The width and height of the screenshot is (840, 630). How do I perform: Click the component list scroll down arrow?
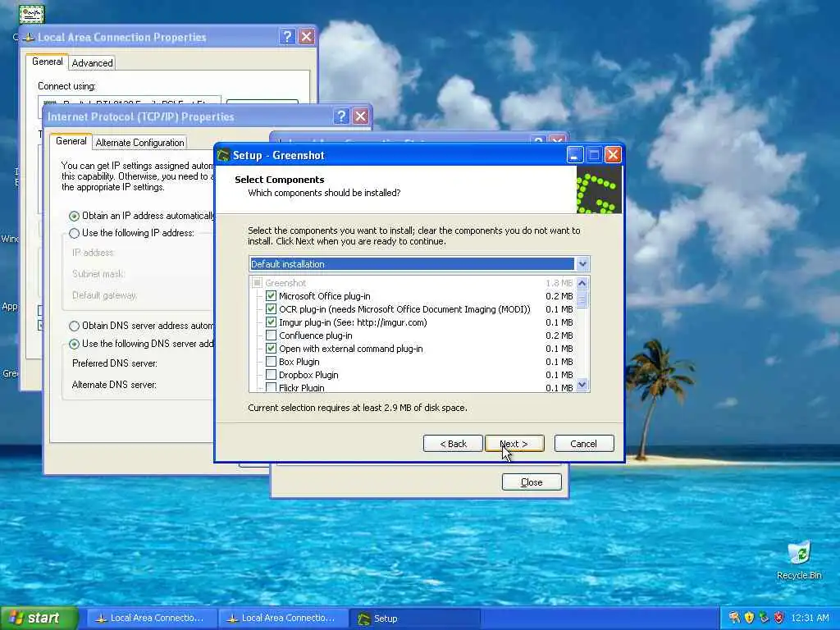(582, 385)
